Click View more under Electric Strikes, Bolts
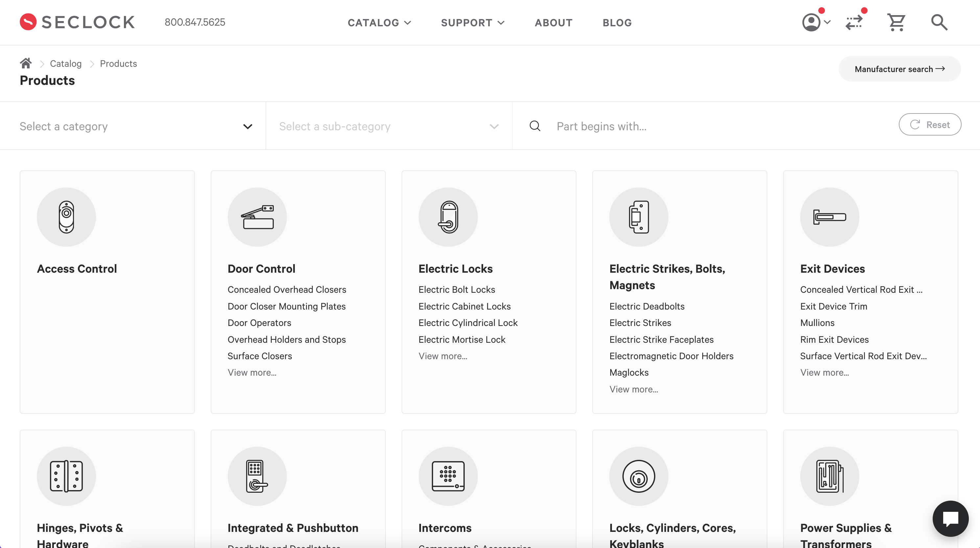Screen dimensions: 980x548 (x=634, y=389)
